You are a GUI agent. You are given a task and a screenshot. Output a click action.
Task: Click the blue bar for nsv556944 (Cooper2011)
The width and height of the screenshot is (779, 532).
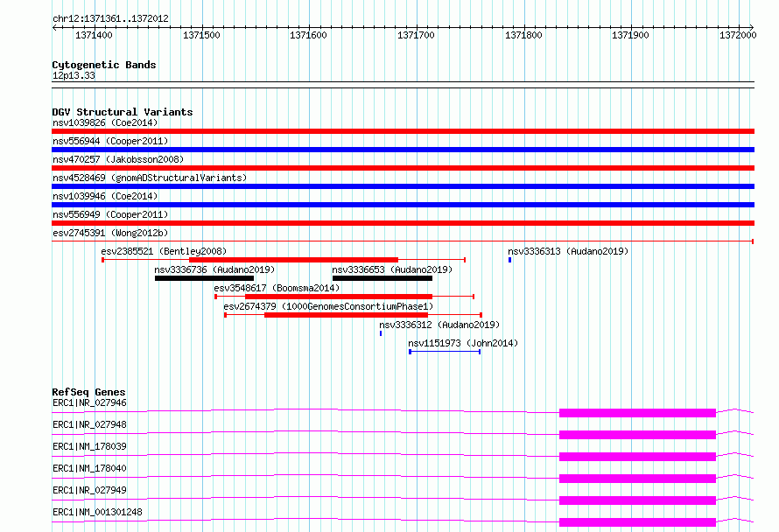coord(403,150)
